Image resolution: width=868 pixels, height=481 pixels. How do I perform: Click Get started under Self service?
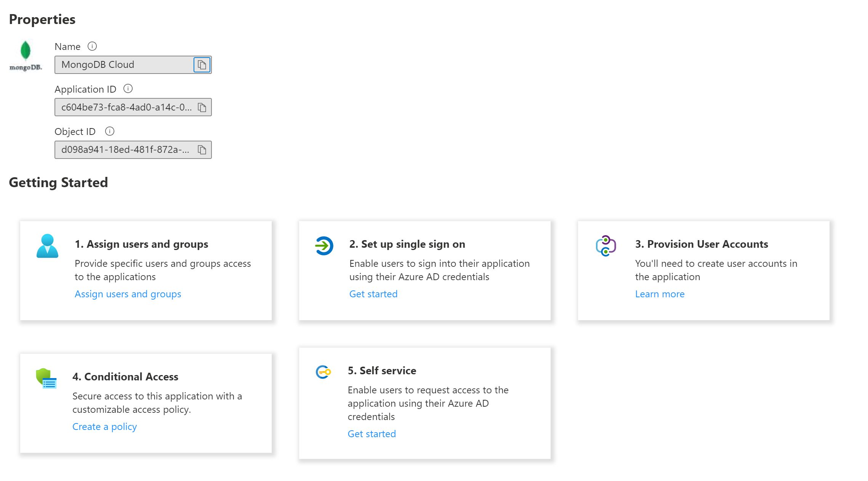click(x=372, y=434)
